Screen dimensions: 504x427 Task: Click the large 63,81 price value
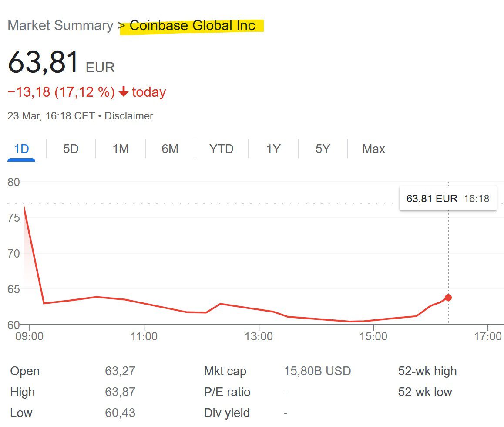44,62
